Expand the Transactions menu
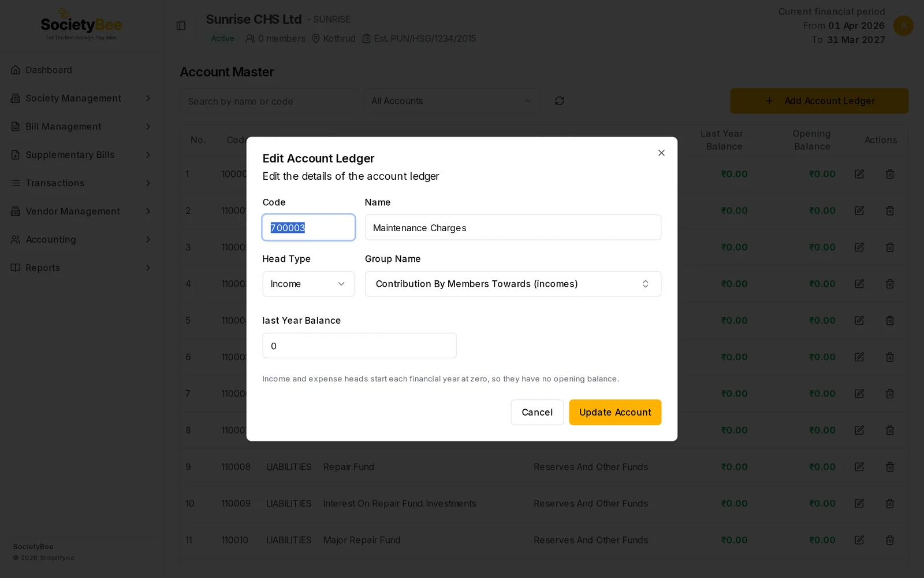This screenshot has width=924, height=578. 81,183
